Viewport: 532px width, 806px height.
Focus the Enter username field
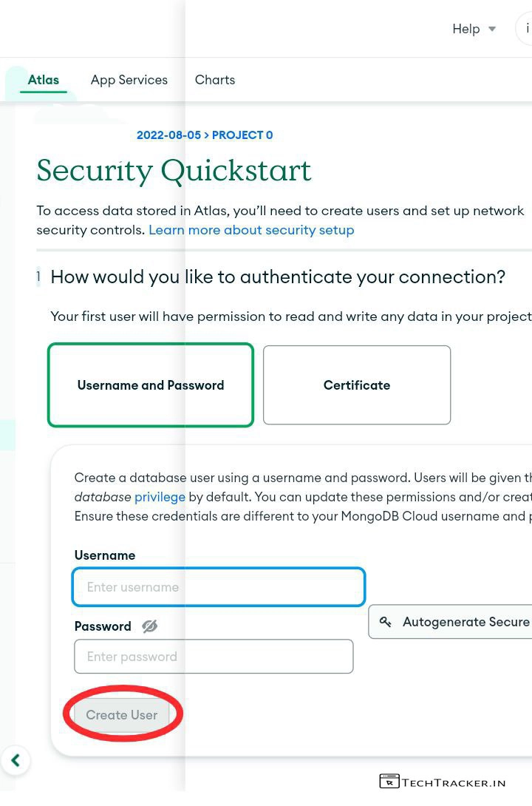(219, 587)
